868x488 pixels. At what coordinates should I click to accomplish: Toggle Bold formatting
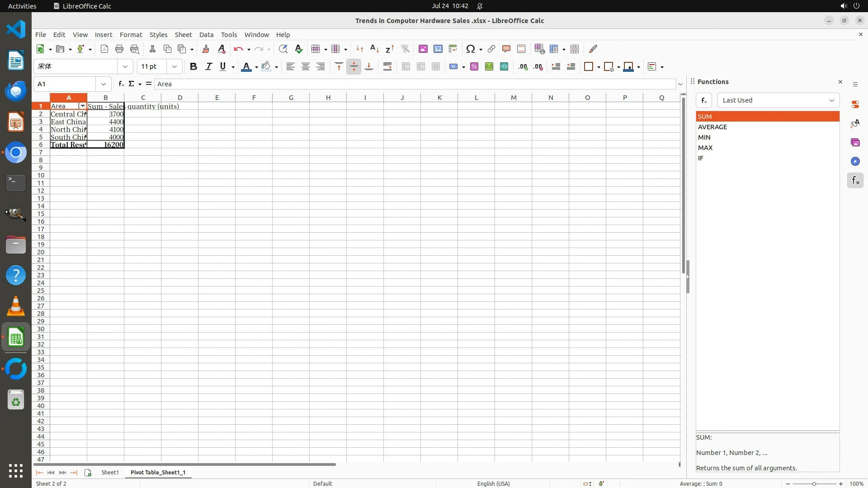(x=193, y=66)
